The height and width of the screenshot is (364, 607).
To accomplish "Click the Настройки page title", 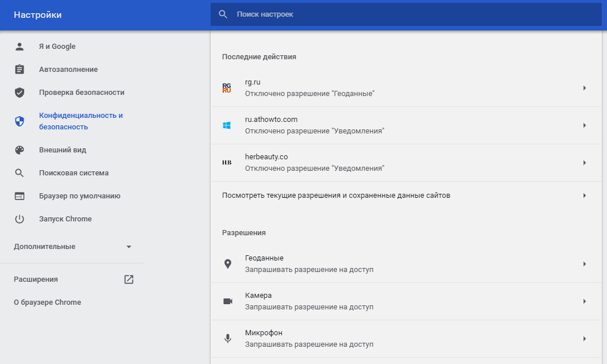I will 38,15.
